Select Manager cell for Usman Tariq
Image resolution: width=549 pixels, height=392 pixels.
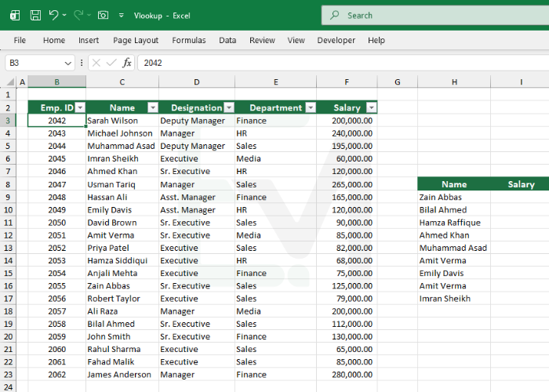coord(197,184)
